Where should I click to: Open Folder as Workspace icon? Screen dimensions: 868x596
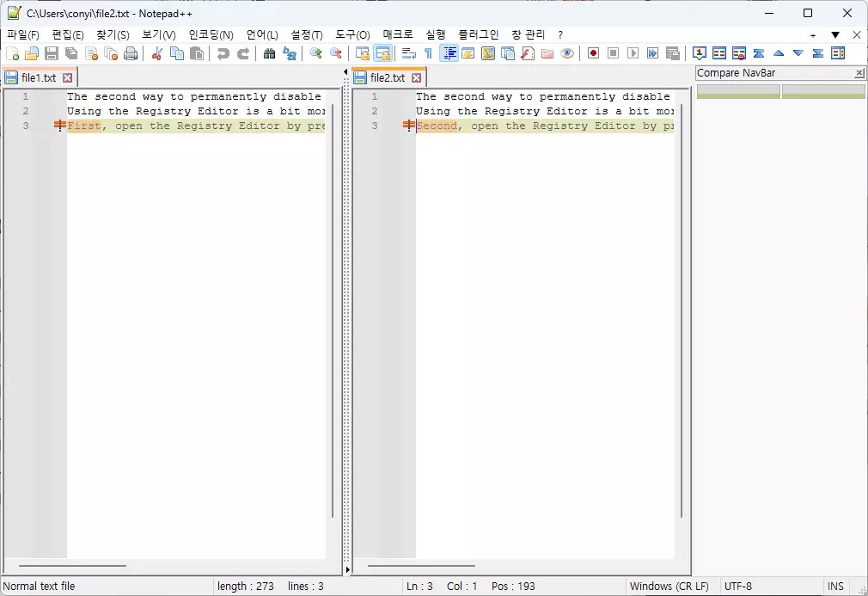pyautogui.click(x=547, y=53)
